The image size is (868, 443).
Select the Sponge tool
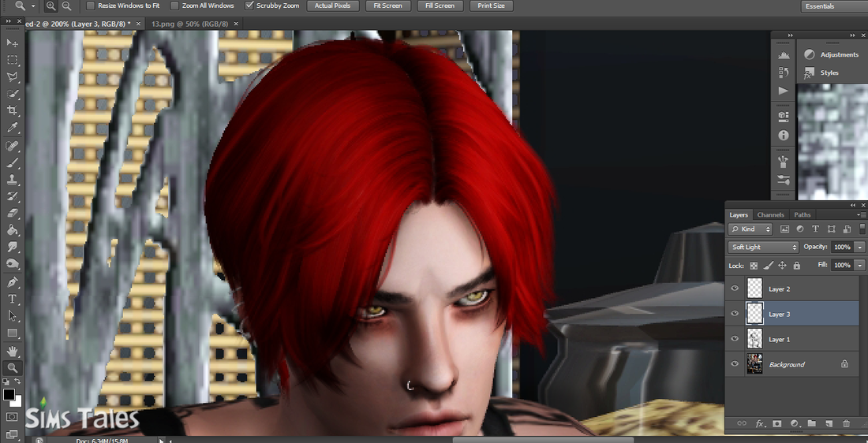pos(12,264)
